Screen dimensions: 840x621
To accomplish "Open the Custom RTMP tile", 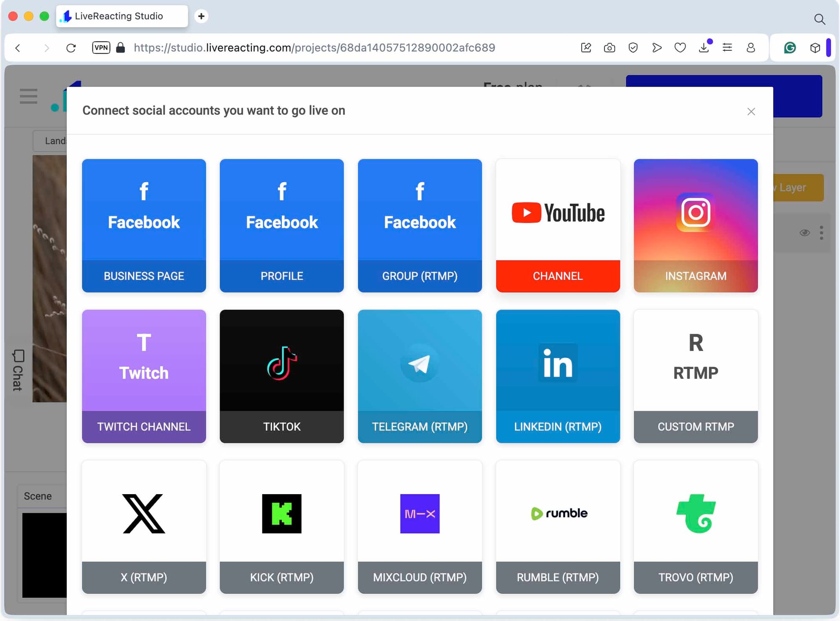I will pos(696,376).
